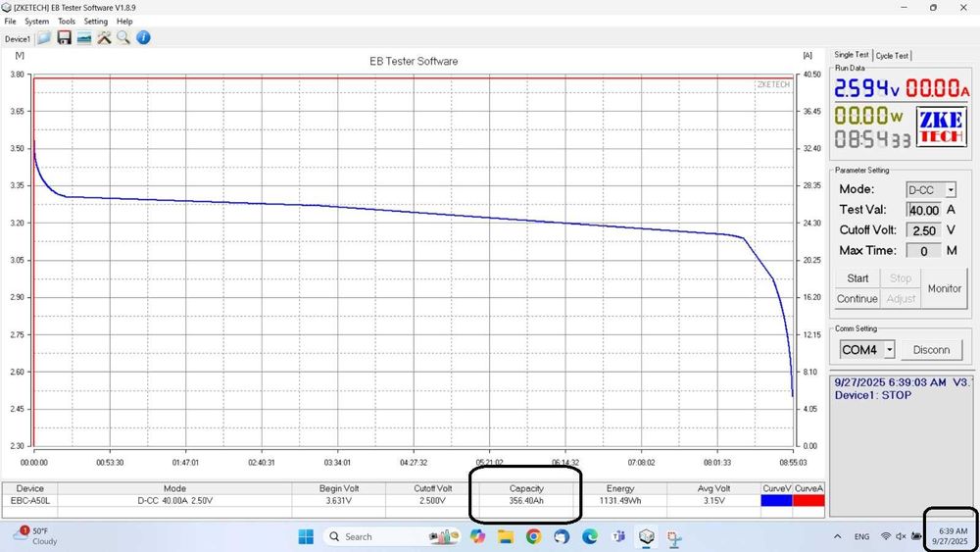Open the File menu
Viewport: 980px width, 552px height.
(10, 22)
